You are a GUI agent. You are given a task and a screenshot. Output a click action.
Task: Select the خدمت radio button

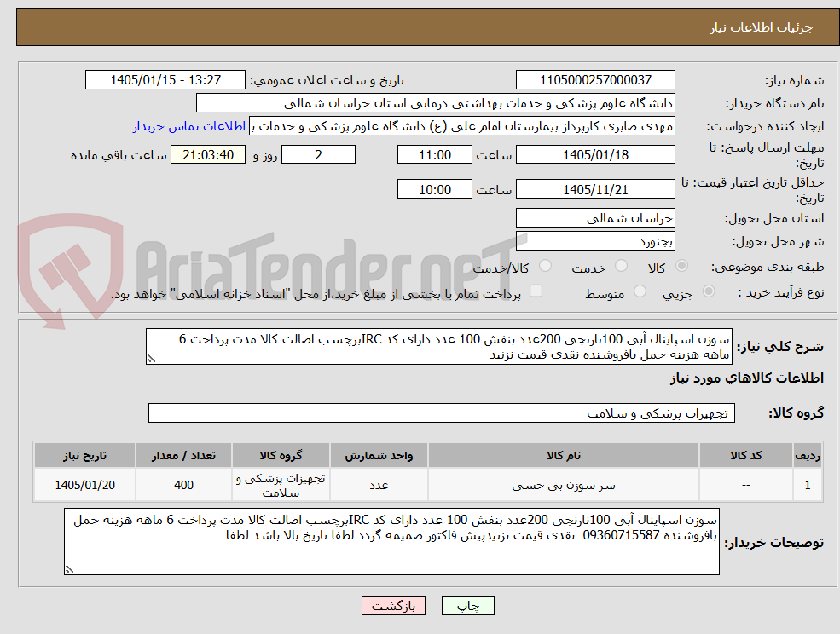coord(622,266)
